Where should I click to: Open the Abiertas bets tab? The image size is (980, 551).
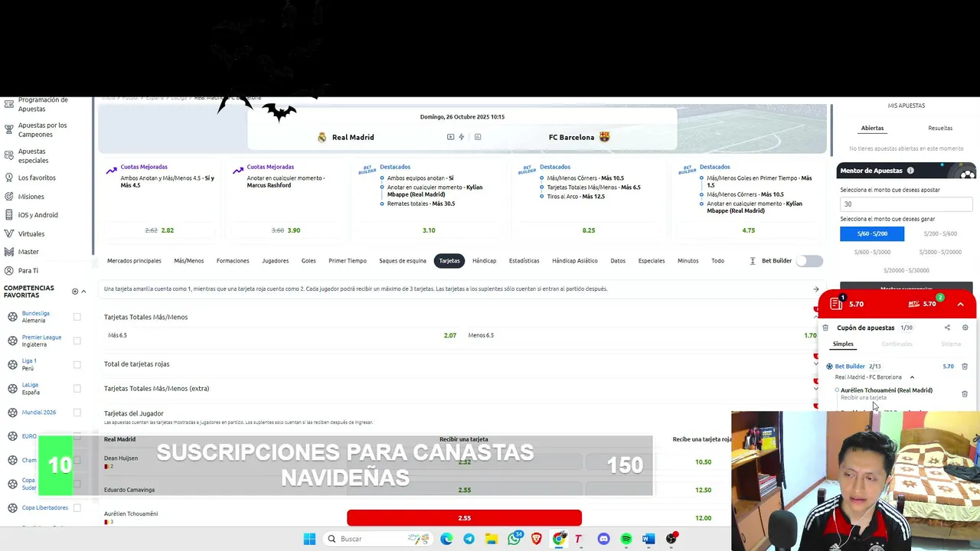pyautogui.click(x=872, y=128)
